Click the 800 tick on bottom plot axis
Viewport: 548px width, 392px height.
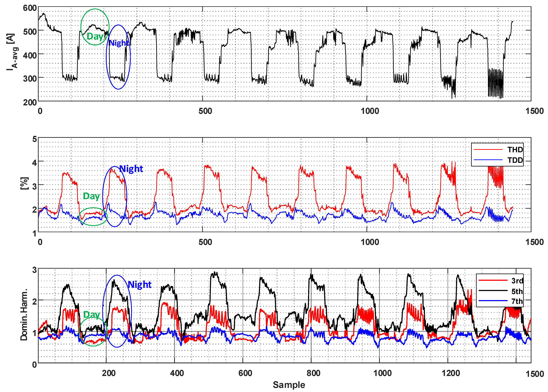pyautogui.click(x=313, y=373)
